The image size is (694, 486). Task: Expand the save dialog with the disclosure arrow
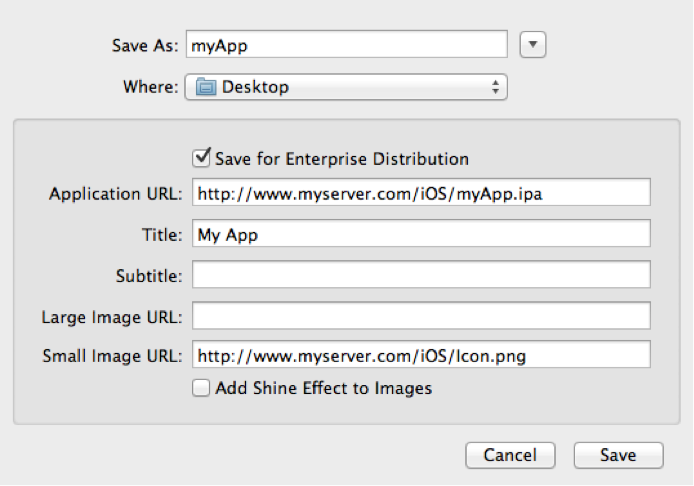534,45
